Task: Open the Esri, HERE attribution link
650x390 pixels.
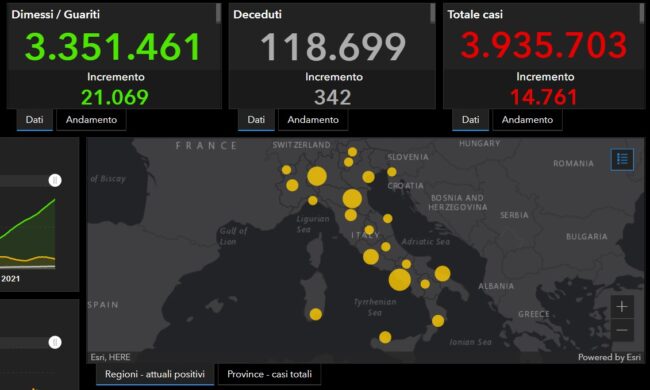Action: (110, 357)
